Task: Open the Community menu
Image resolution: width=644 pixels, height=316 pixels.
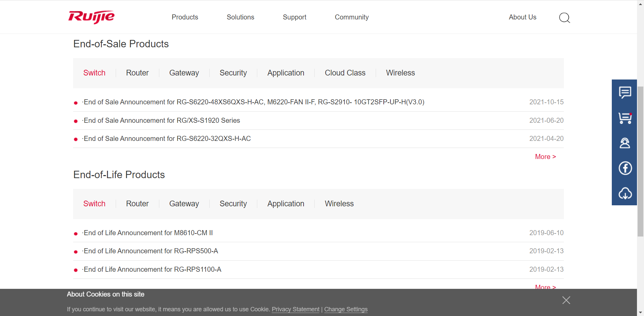Action: tap(352, 17)
